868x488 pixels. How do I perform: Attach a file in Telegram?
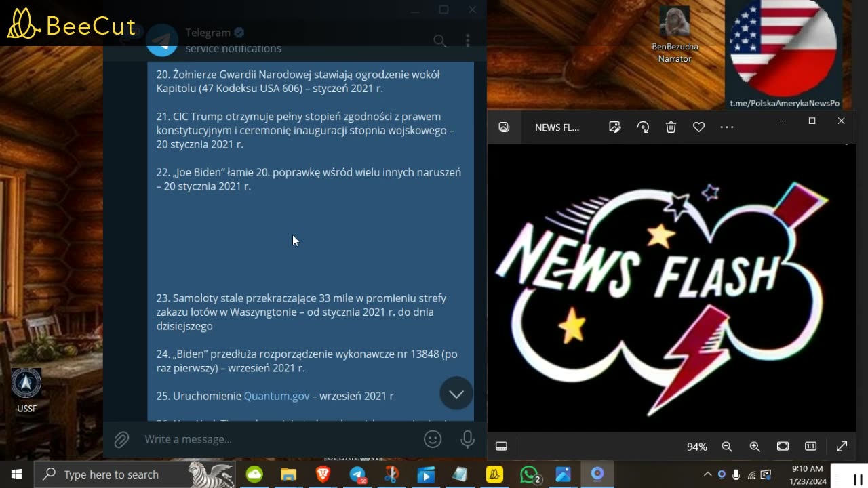[x=121, y=439]
